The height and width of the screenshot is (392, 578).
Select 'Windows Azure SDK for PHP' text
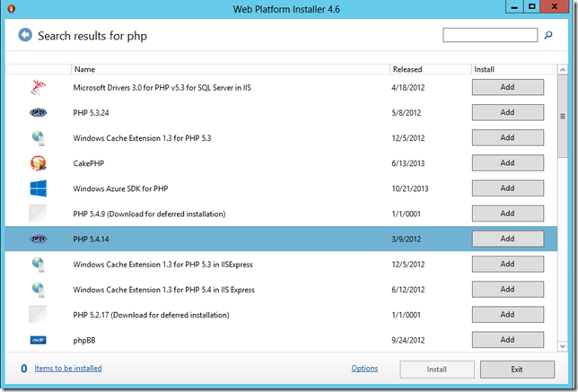[120, 188]
